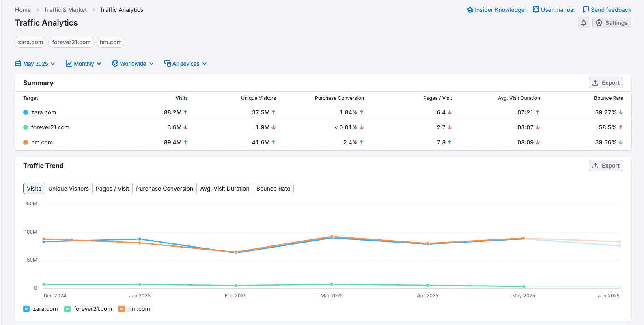The height and width of the screenshot is (325, 644).
Task: Click the User manual book icon
Action: point(536,10)
